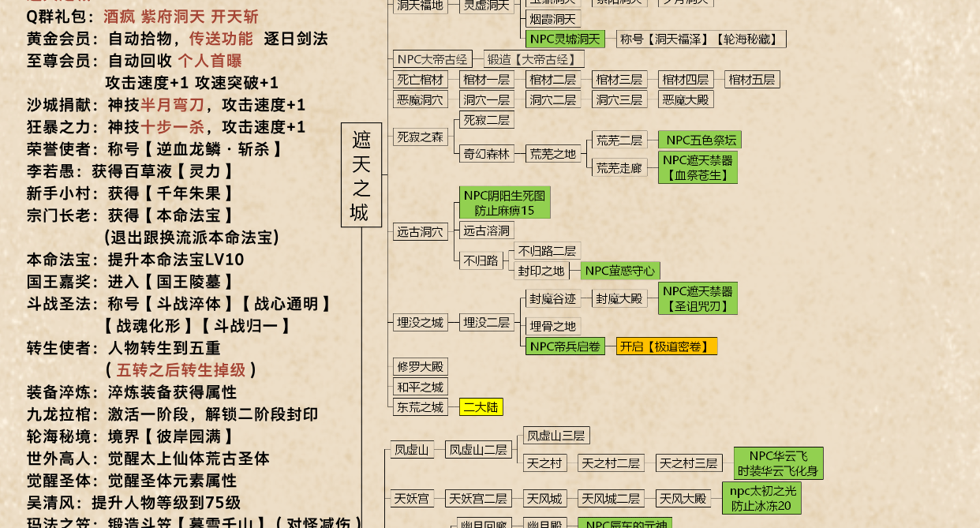This screenshot has height=528, width=980.
Task: Click the 和平之城 node
Action: click(421, 387)
